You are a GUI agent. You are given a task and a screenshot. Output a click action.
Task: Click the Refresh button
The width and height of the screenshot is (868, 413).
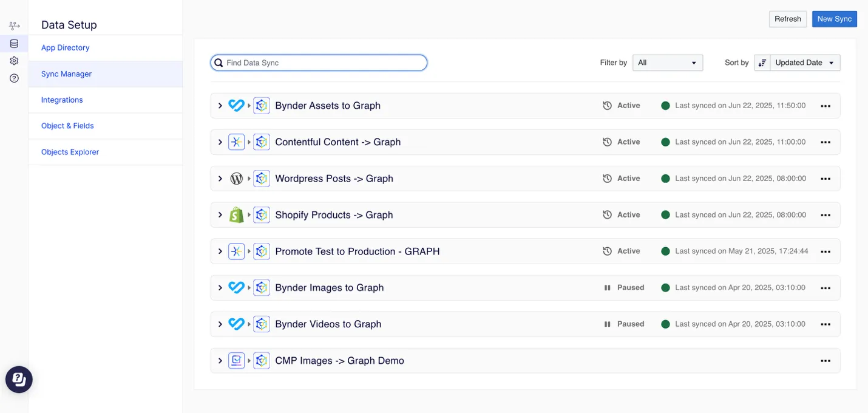788,19
